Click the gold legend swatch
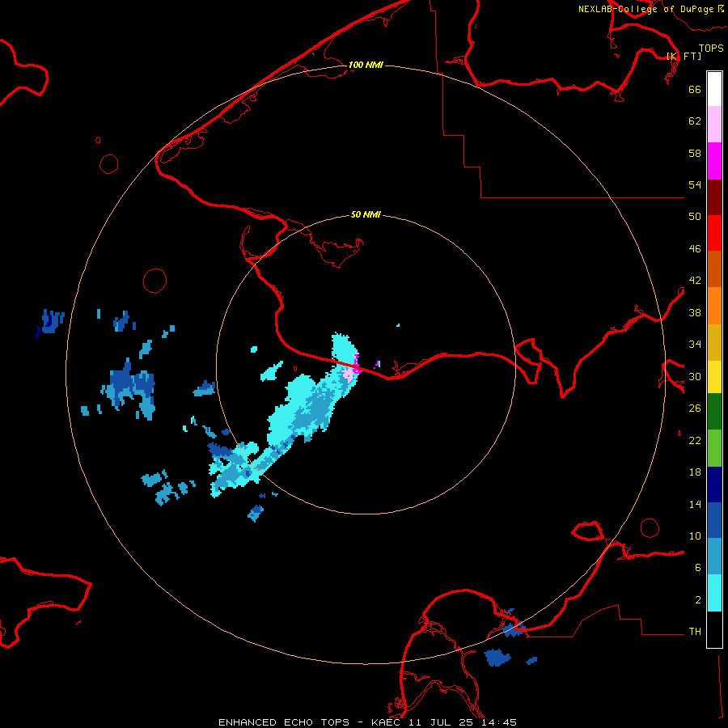Image resolution: width=728 pixels, height=728 pixels. click(x=714, y=342)
